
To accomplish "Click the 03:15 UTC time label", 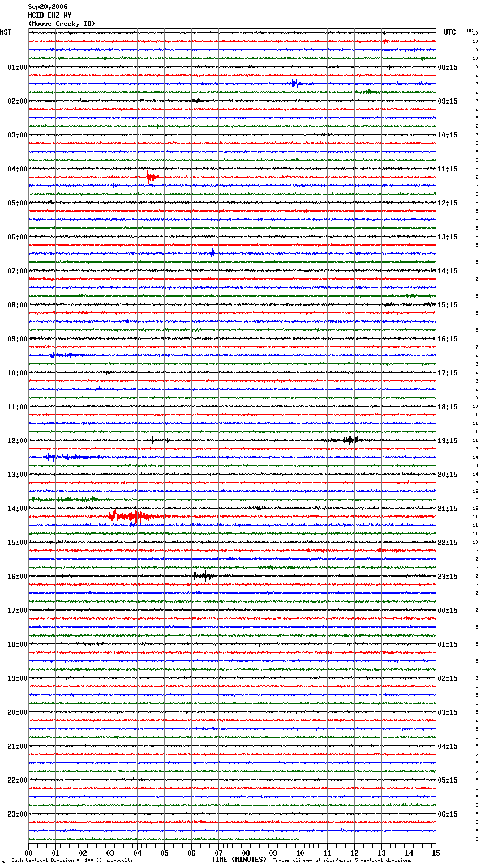I will point(447,712).
